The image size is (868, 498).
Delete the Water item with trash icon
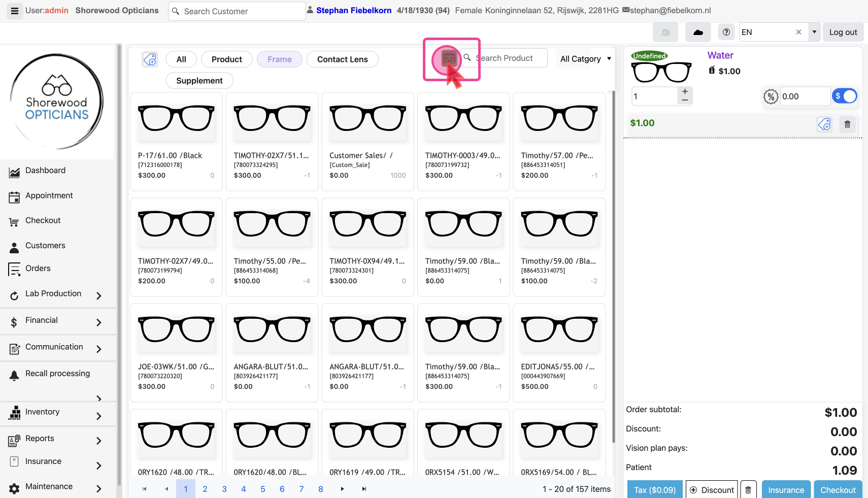847,124
